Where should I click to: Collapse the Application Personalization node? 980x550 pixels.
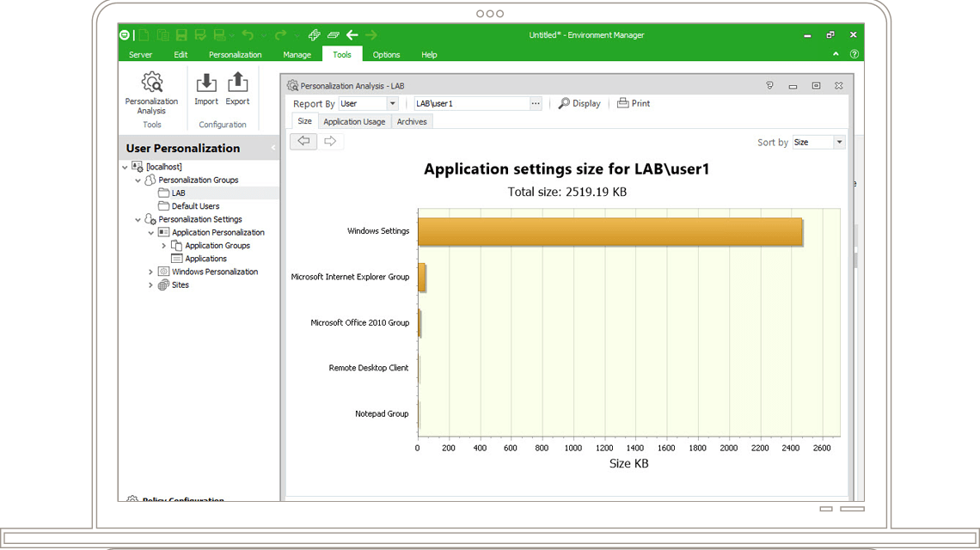[x=150, y=233]
